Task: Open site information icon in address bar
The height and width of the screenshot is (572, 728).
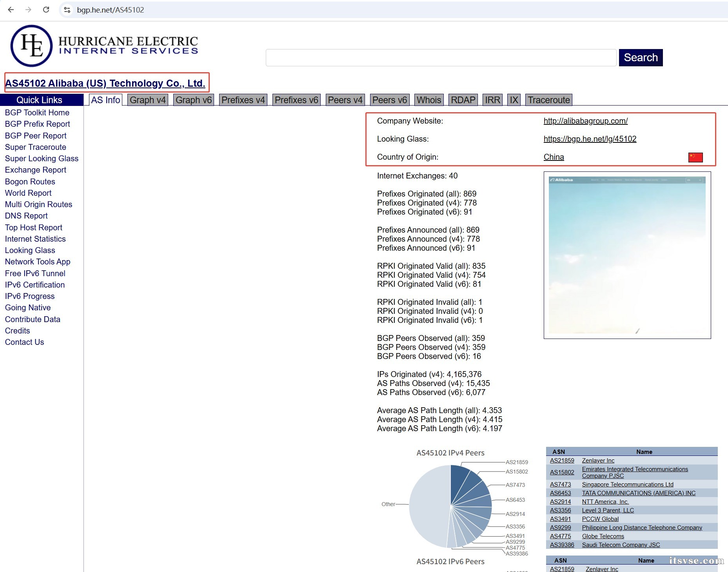Action: (x=67, y=10)
